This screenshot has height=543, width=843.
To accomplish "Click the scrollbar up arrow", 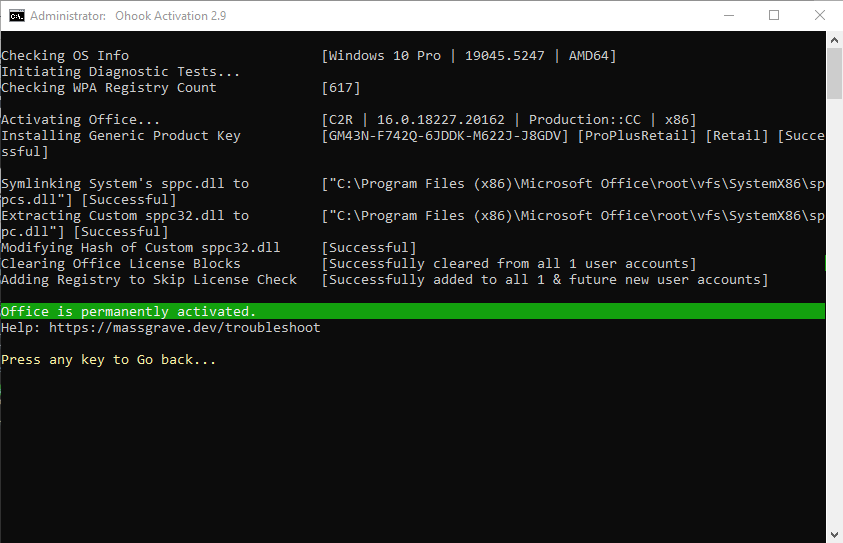I will click(x=834, y=43).
